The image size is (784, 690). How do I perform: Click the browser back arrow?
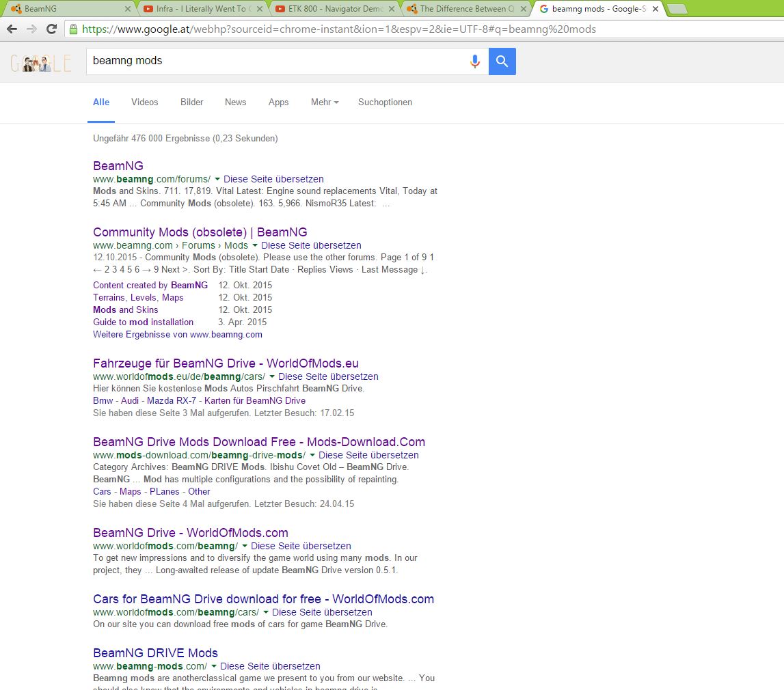coord(12,29)
